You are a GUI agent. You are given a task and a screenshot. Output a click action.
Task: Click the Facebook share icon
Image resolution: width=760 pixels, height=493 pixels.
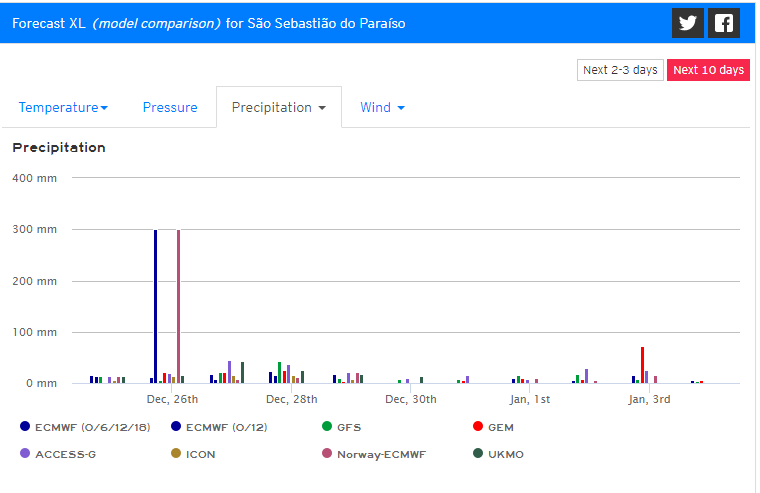pyautogui.click(x=723, y=23)
